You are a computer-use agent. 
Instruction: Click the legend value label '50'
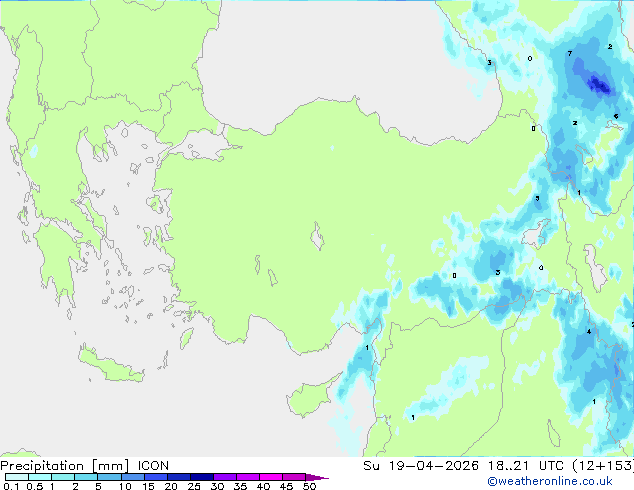click(x=310, y=486)
